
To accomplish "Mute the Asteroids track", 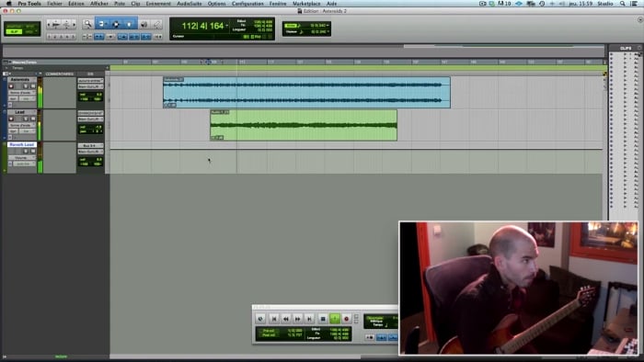I will tap(33, 86).
